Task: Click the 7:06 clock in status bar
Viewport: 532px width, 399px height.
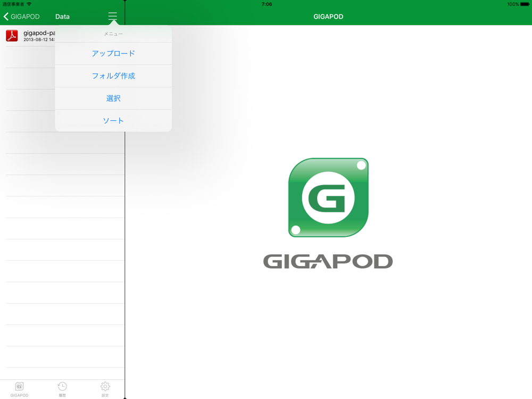Action: pyautogui.click(x=267, y=4)
